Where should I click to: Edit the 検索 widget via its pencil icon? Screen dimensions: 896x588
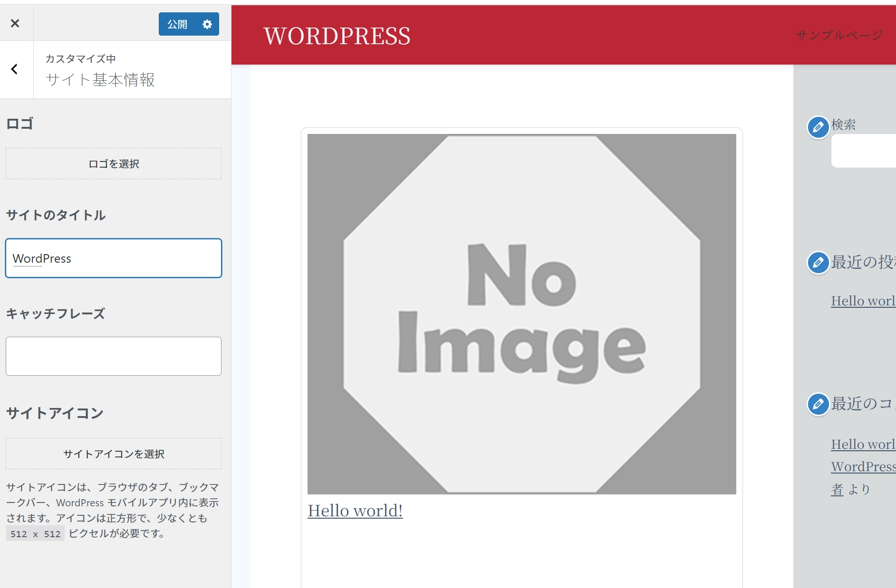(x=818, y=127)
